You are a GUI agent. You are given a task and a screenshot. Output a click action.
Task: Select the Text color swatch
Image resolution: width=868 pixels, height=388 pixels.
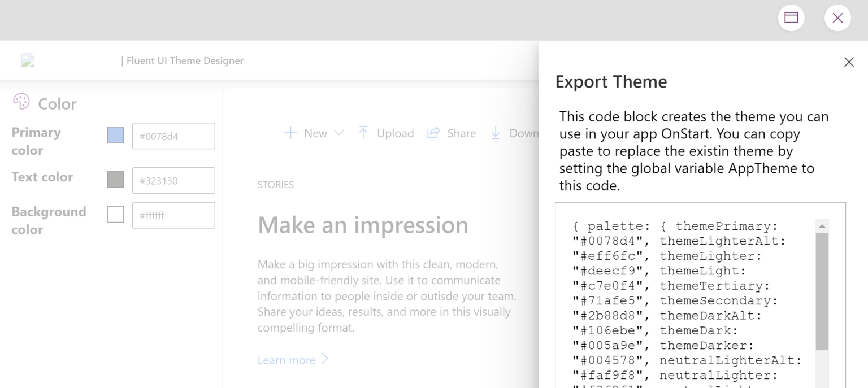tap(115, 180)
